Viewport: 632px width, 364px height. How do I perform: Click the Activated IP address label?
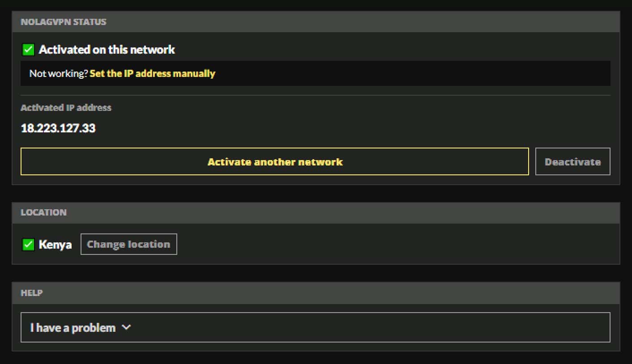[x=66, y=107]
